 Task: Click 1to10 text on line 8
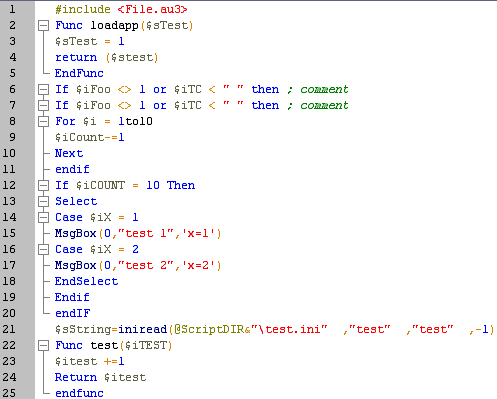(135, 121)
